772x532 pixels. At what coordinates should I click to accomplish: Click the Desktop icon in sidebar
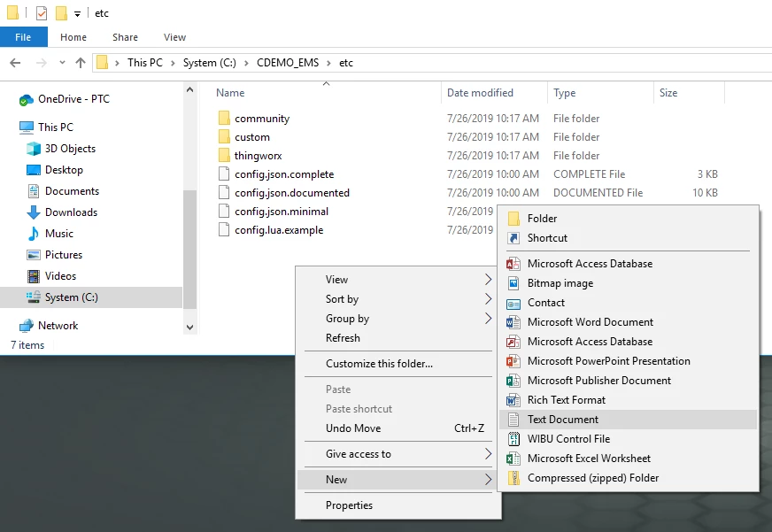pyautogui.click(x=34, y=170)
